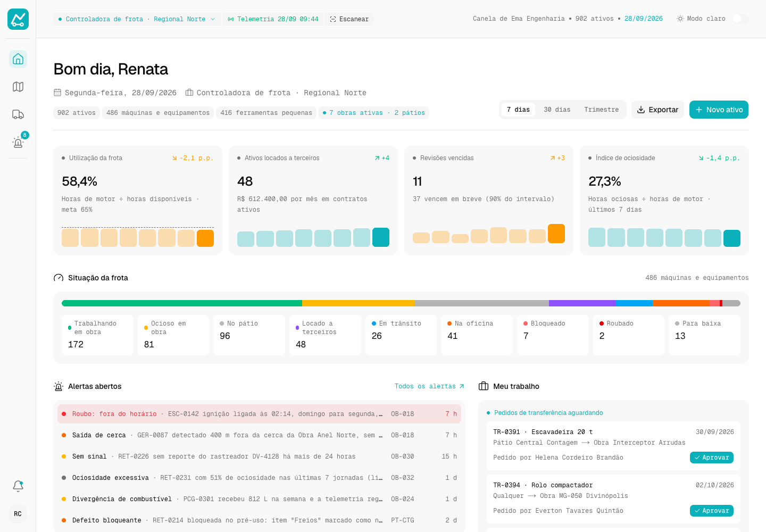Select the Em trânsito status tile
Viewport: 766px width, 532px height.
click(x=401, y=335)
